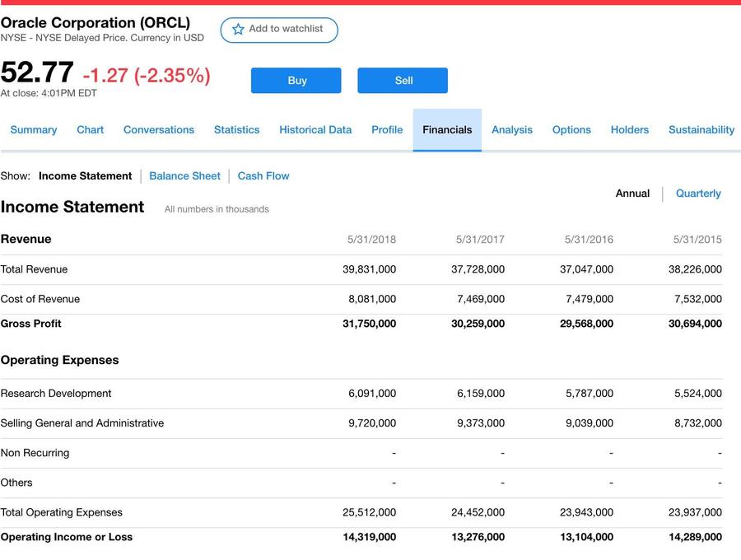This screenshot has width=741, height=560.
Task: Select the Cost of Revenue row label
Action: coord(40,299)
